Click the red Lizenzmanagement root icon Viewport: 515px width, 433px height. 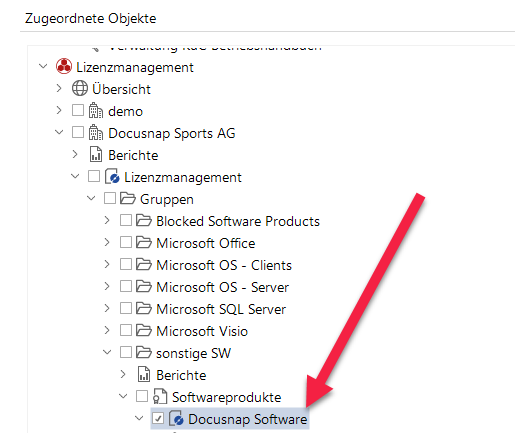[x=64, y=66]
